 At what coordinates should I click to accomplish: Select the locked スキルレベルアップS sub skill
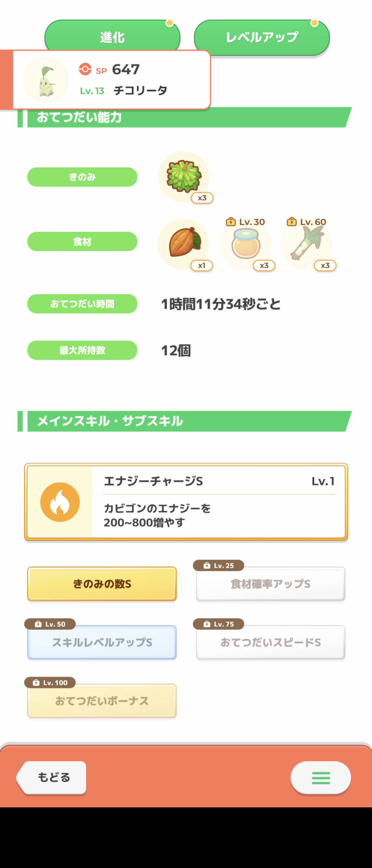(x=102, y=642)
